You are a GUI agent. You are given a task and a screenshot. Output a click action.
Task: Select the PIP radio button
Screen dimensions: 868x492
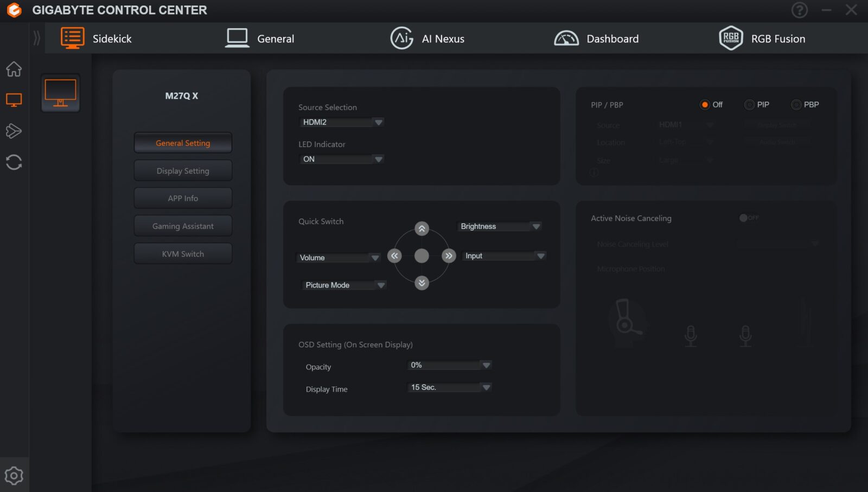coord(749,105)
